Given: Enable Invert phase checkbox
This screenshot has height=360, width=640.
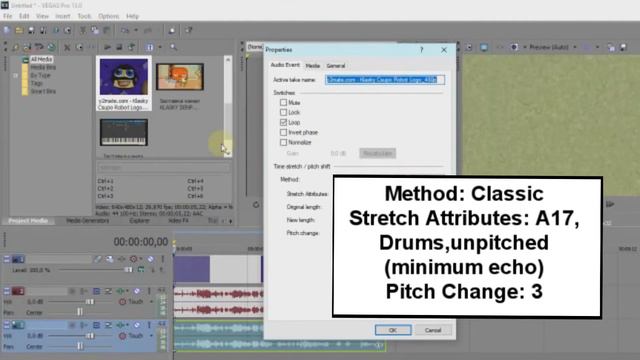Looking at the screenshot, I should 283,132.
